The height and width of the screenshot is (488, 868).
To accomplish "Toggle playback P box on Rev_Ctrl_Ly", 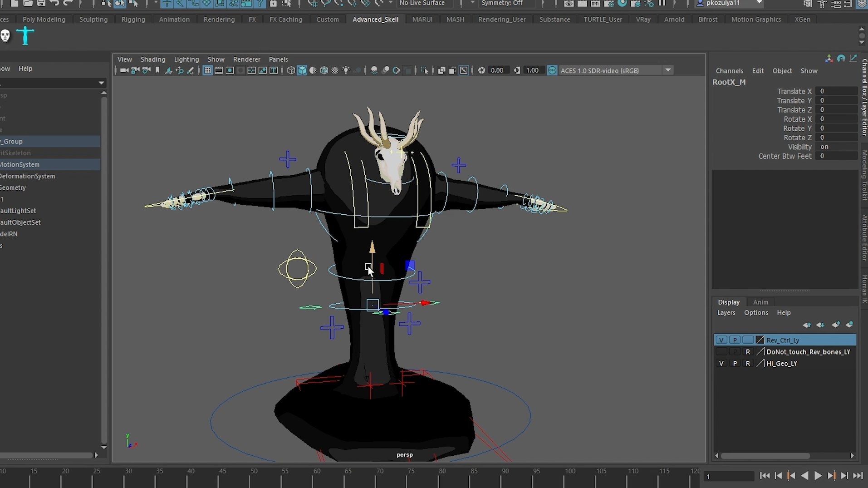I will tap(735, 340).
